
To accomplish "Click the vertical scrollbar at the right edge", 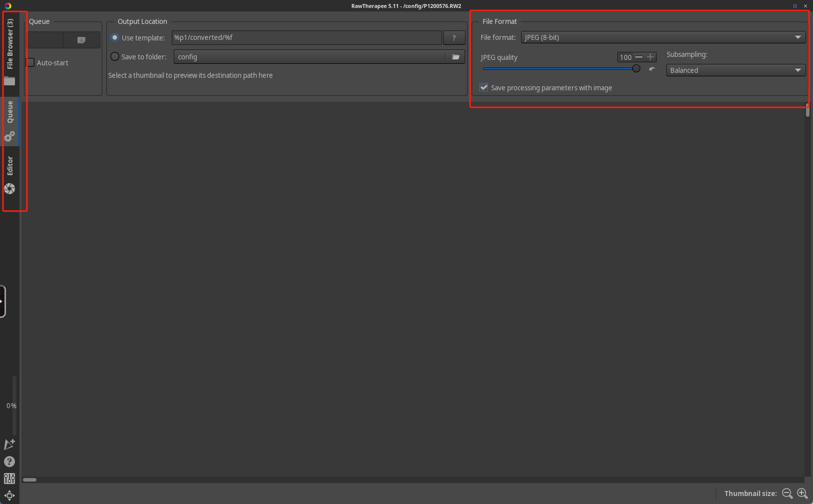I will click(x=808, y=110).
